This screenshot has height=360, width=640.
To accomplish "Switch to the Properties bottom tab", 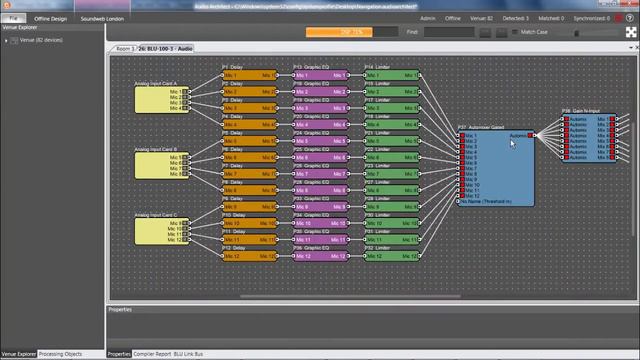I will tap(119, 354).
